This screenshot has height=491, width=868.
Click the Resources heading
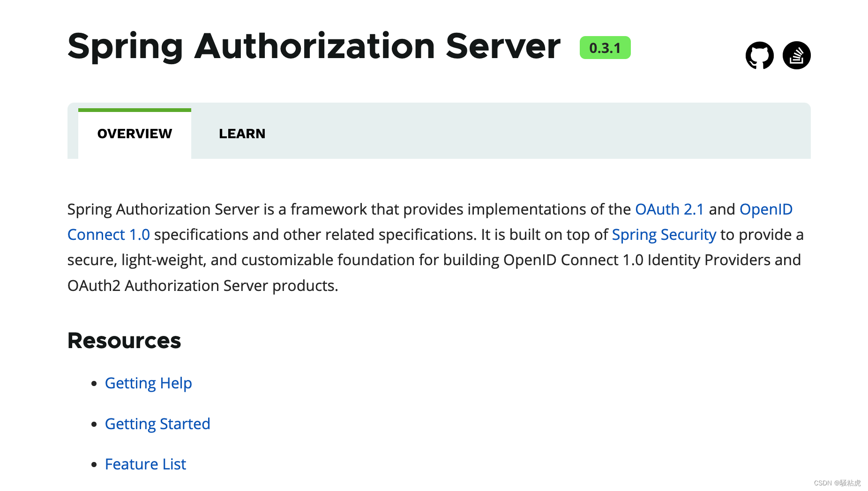click(124, 341)
